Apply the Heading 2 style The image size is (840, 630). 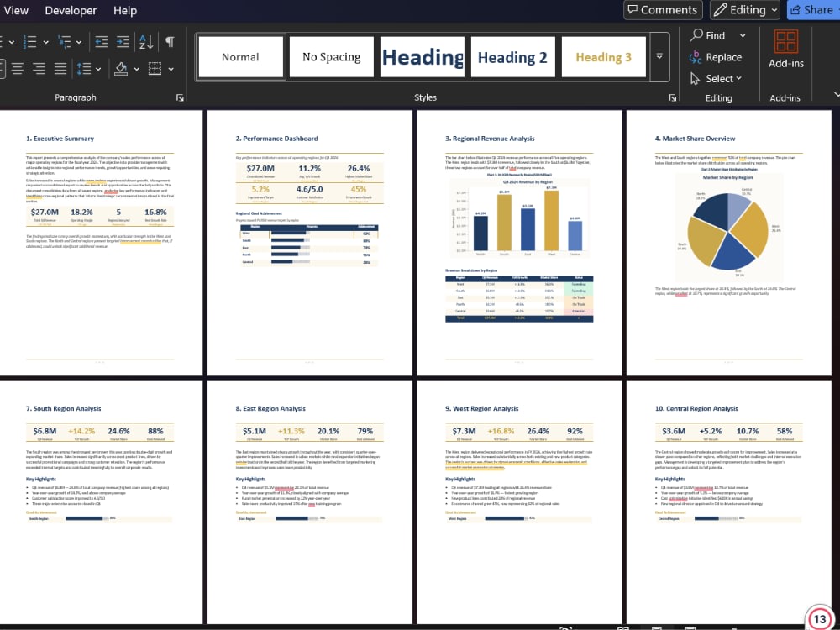(x=513, y=57)
